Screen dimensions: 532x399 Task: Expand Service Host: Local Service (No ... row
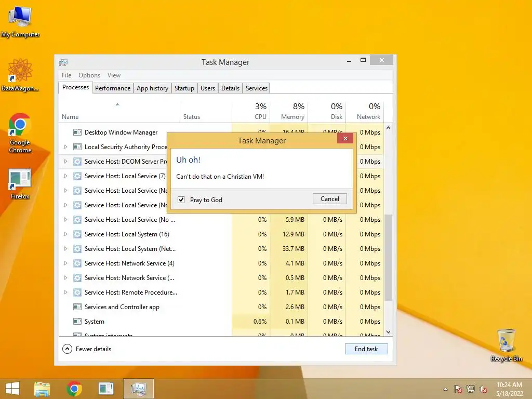(66, 220)
